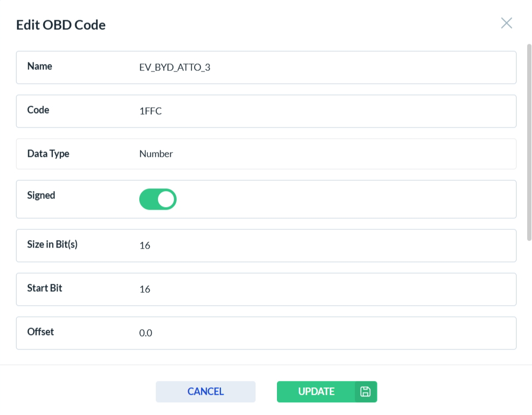Viewport: 532px width, 415px height.
Task: Click into the Code field 1FFC
Action: (x=320, y=111)
